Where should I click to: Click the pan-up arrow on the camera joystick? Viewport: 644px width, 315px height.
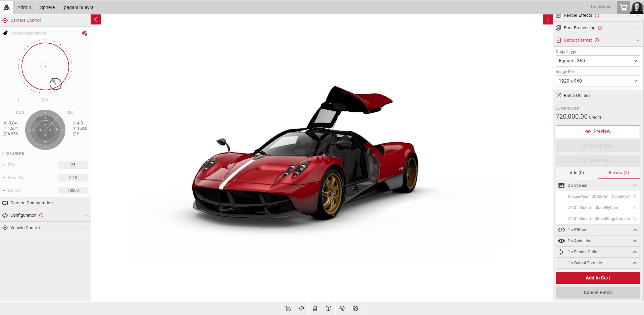(x=45, y=113)
